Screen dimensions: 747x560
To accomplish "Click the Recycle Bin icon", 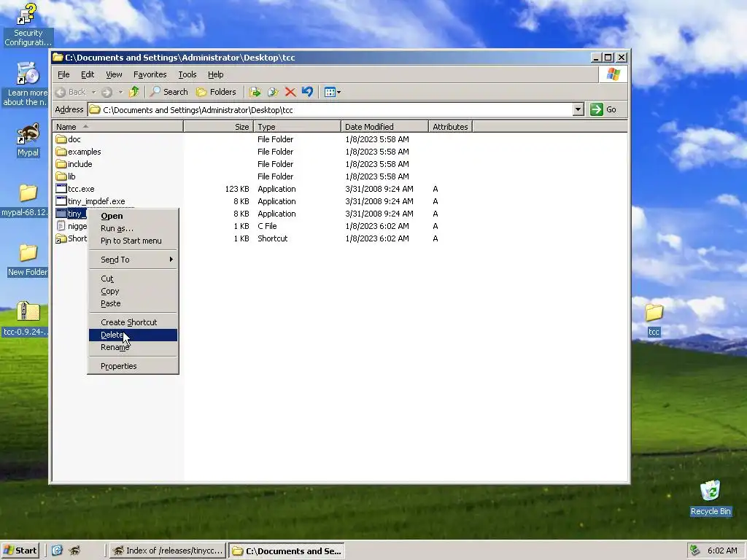I will (711, 498).
